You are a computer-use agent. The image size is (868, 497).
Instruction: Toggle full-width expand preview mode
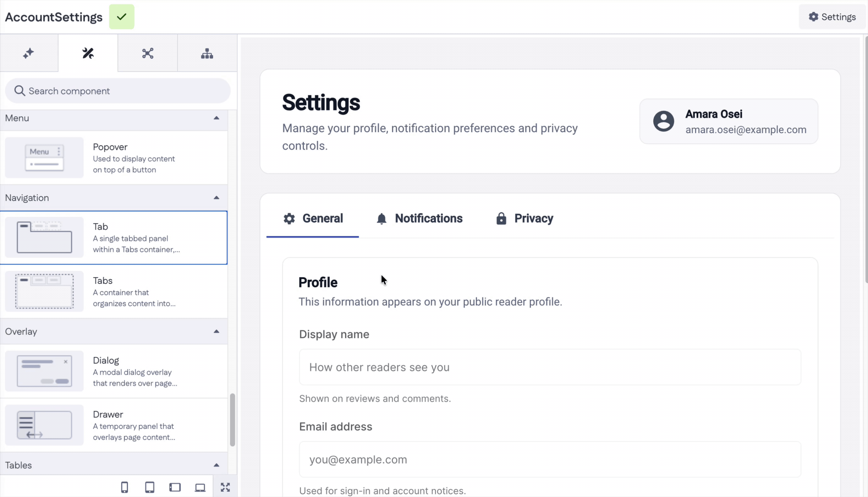225,488
